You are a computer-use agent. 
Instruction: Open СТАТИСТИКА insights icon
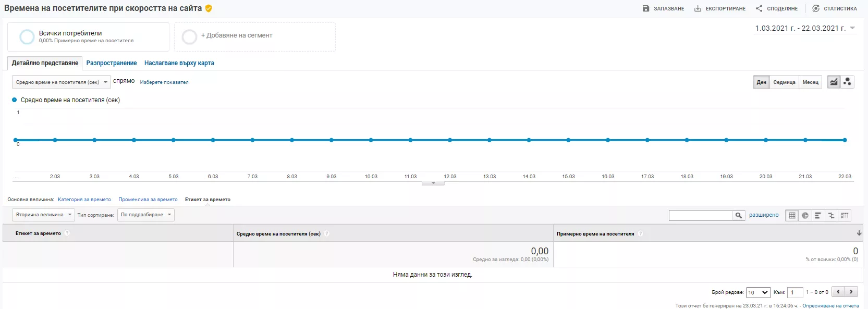point(816,8)
